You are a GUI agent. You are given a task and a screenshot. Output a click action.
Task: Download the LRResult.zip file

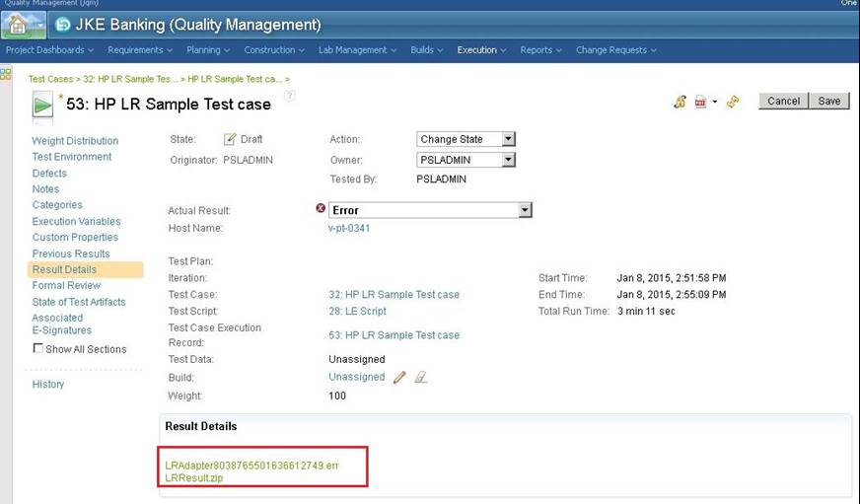[x=193, y=478]
